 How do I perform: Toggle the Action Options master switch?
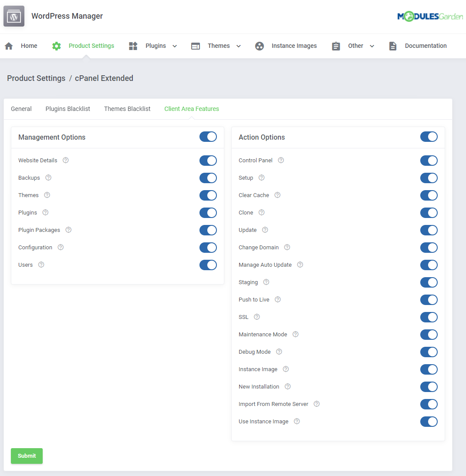pos(429,137)
